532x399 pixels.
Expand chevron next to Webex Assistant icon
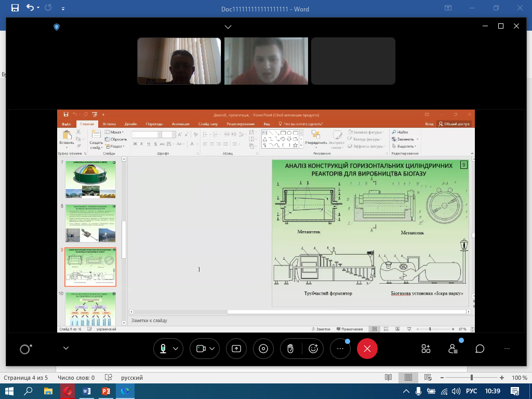66,348
